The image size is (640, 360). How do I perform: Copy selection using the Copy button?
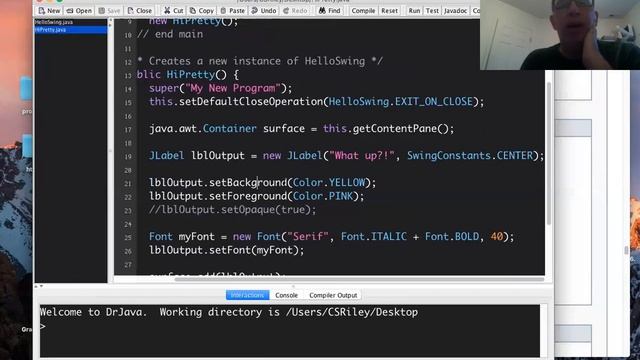202,11
